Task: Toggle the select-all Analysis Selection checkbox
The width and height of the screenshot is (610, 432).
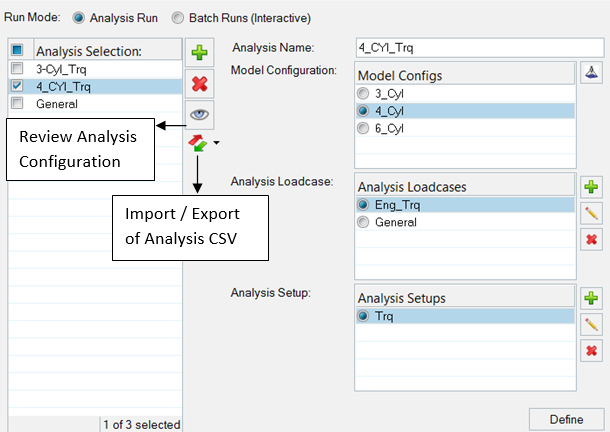Action: (16, 50)
